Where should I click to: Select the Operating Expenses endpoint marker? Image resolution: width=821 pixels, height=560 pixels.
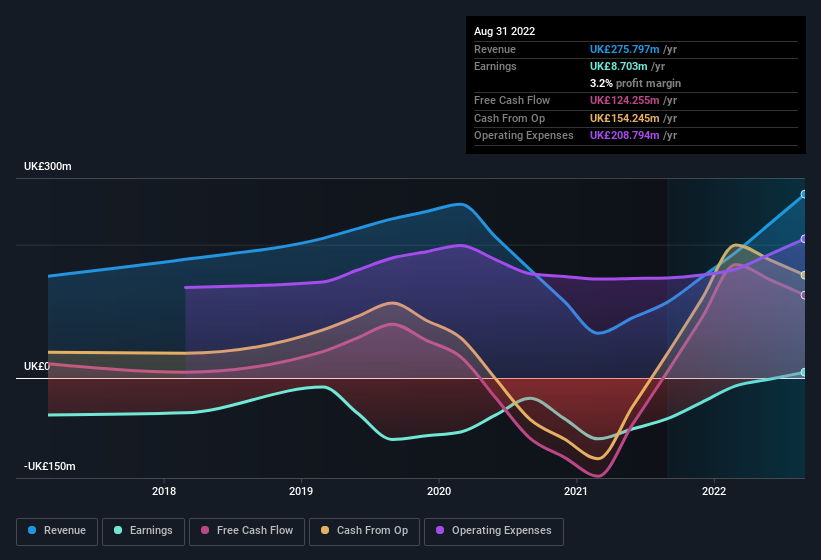coord(804,239)
